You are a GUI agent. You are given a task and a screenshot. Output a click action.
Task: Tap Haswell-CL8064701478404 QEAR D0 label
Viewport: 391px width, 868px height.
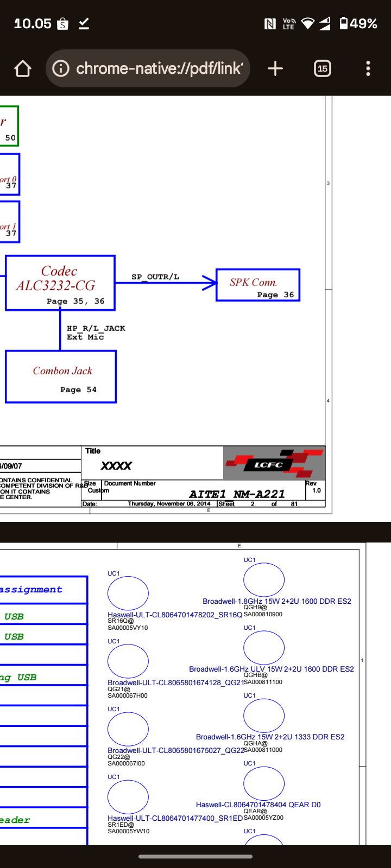258,805
